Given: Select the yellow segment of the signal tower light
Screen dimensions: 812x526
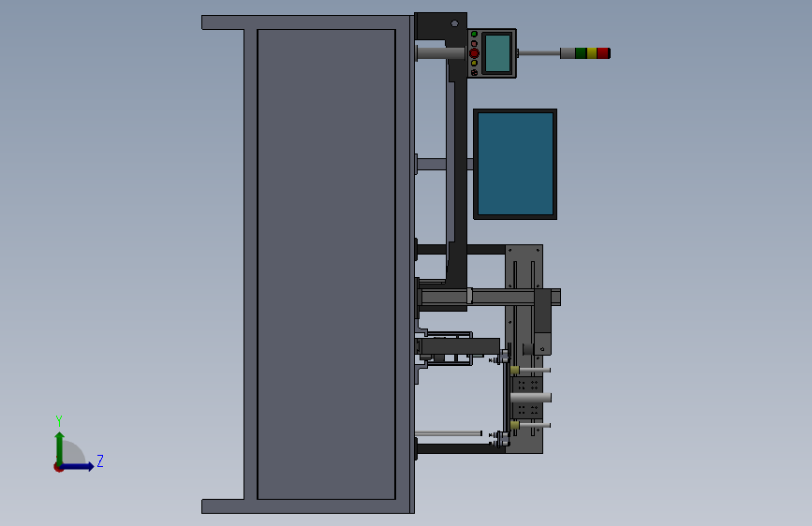Looking at the screenshot, I should (x=591, y=52).
